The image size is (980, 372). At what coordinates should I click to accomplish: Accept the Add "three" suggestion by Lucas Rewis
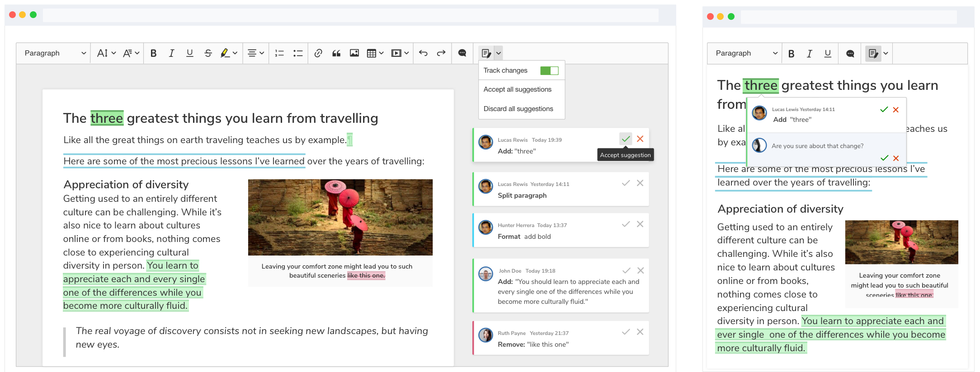tap(626, 139)
